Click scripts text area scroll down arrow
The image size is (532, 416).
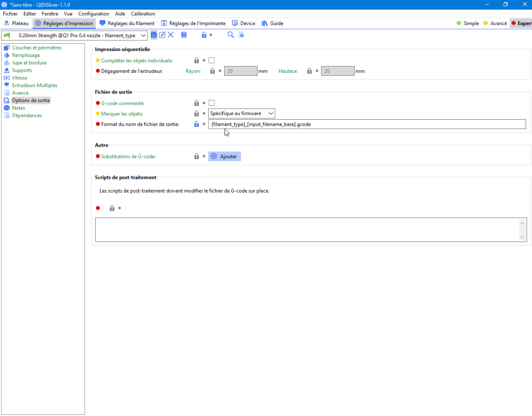pyautogui.click(x=522, y=237)
